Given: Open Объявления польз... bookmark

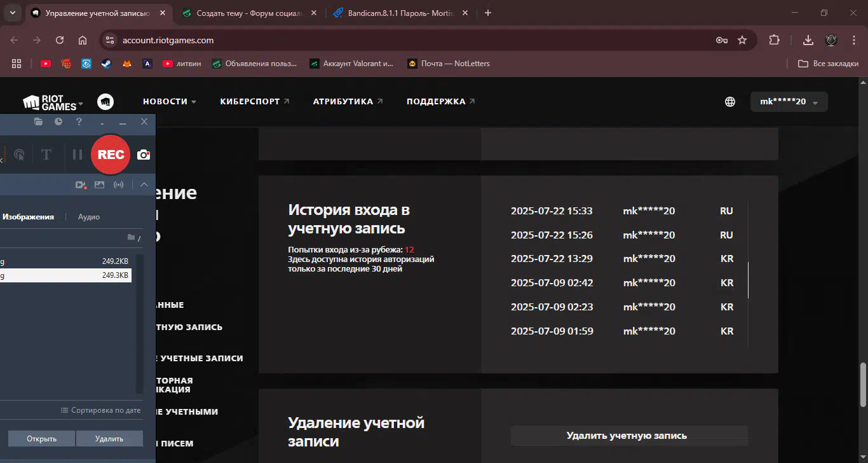Looking at the screenshot, I should click(254, 64).
